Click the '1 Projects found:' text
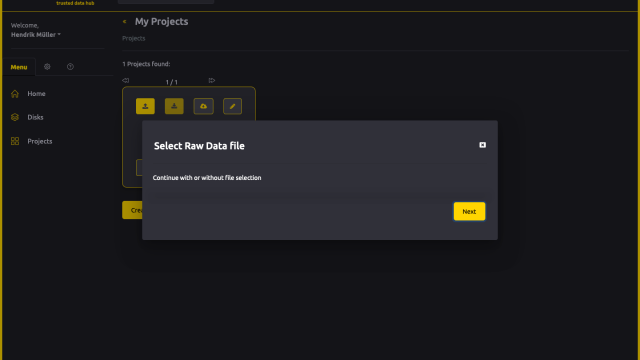The height and width of the screenshot is (360, 640). pyautogui.click(x=146, y=64)
